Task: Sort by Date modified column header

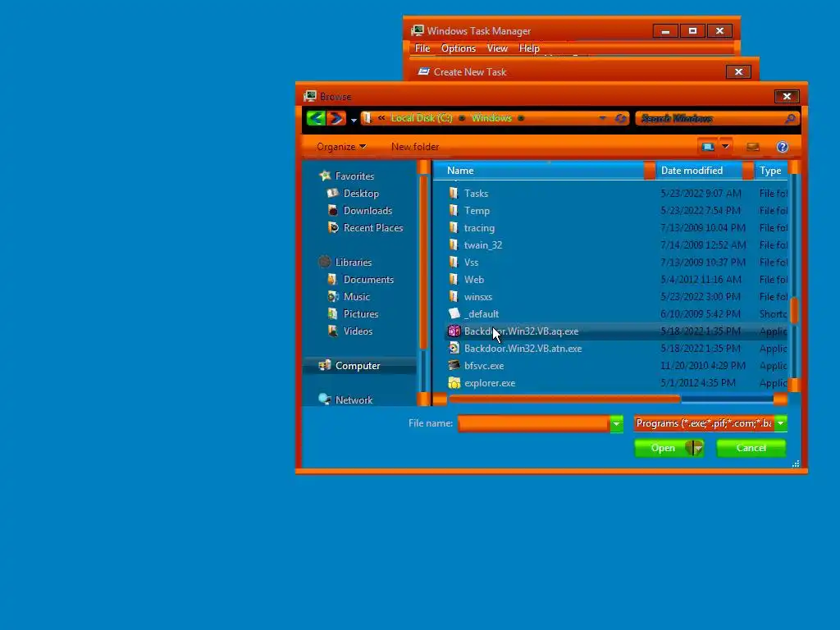Action: pyautogui.click(x=699, y=171)
